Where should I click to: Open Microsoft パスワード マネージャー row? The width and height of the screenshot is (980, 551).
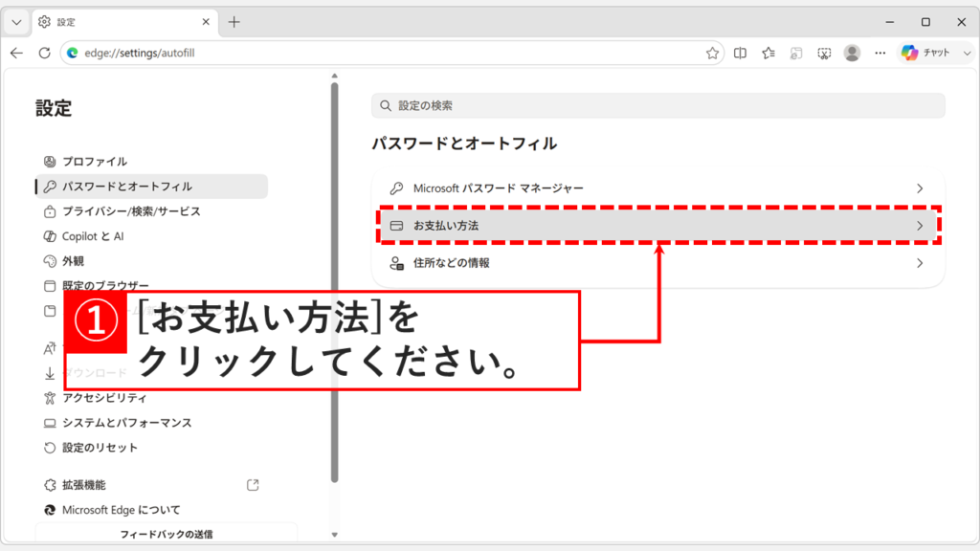[x=658, y=188]
